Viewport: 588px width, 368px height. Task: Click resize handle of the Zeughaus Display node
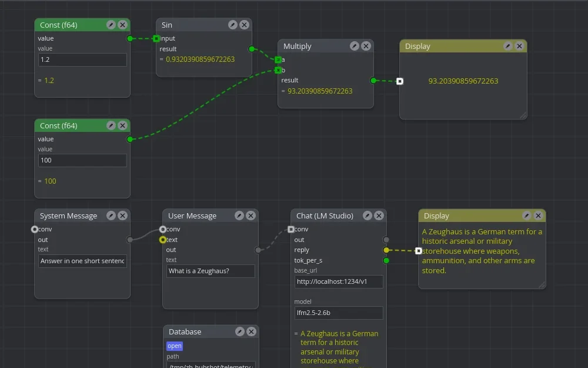pos(542,286)
